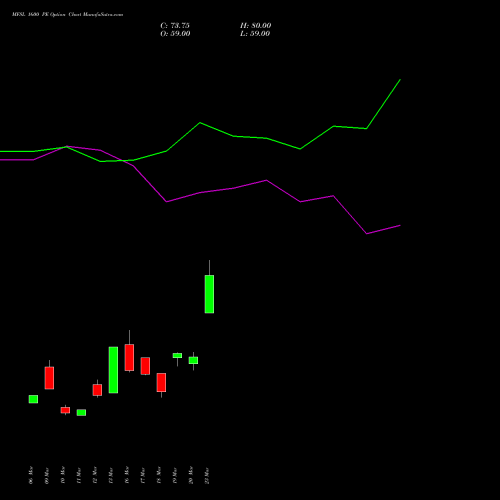
Task: Select the 16 Mar date label
Action: click(x=127, y=475)
